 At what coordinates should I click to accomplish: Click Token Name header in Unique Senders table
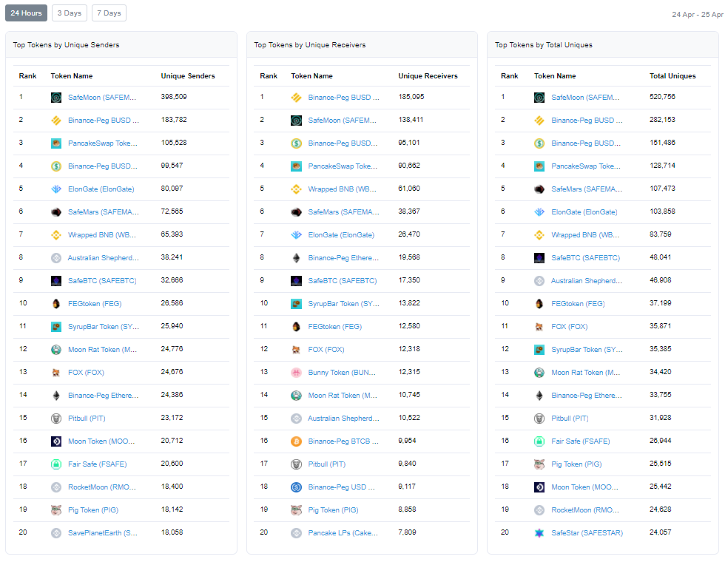[x=72, y=76]
